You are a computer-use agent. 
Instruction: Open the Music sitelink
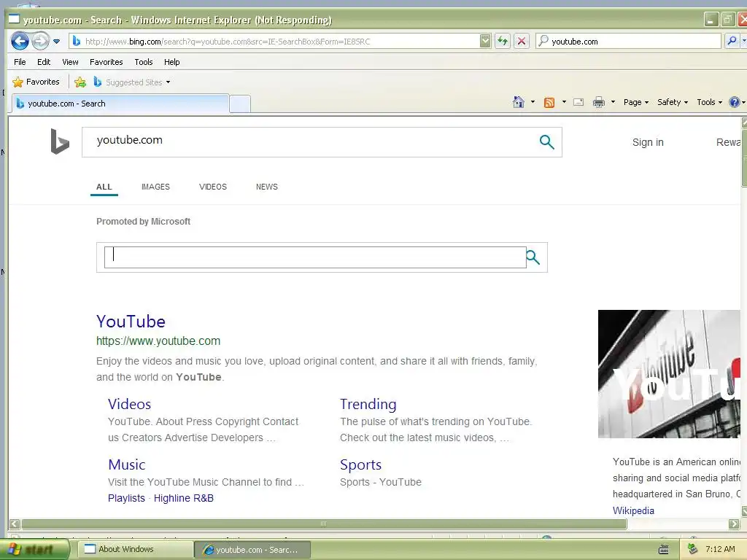click(126, 464)
